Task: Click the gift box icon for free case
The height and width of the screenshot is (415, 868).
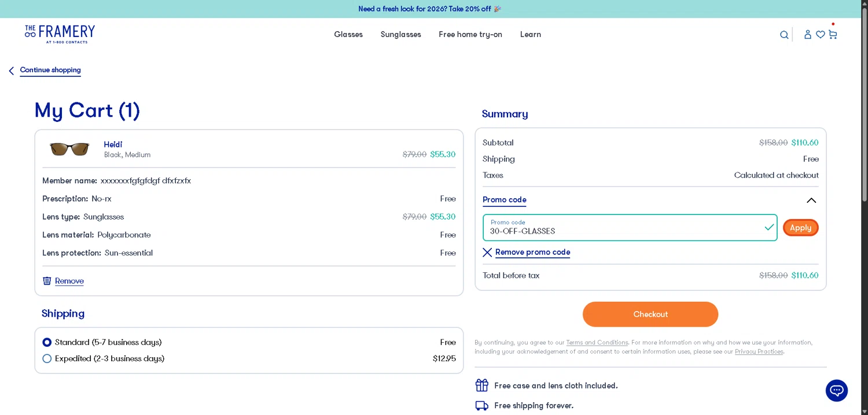Action: click(481, 386)
